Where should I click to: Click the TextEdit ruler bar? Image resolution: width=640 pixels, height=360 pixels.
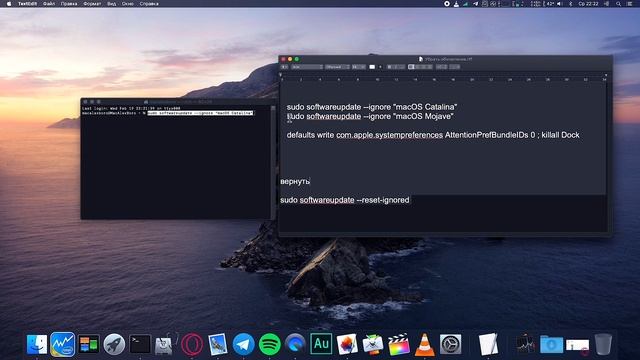point(443,77)
